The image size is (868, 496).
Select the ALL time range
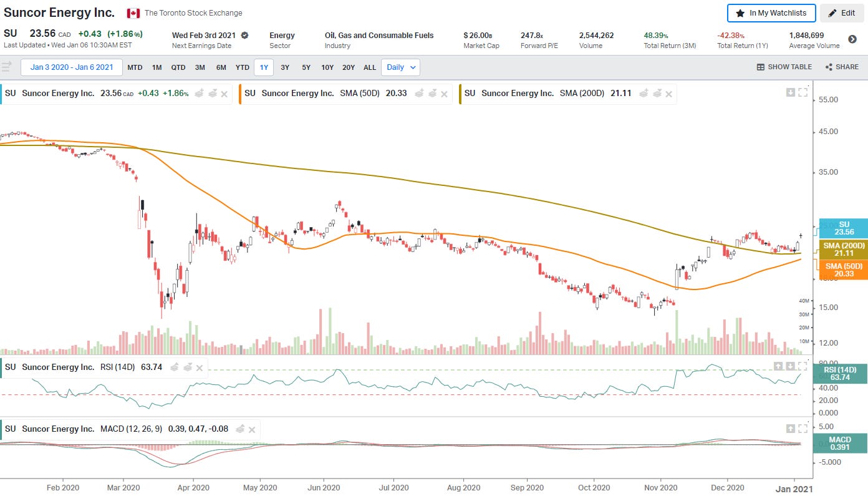(370, 67)
